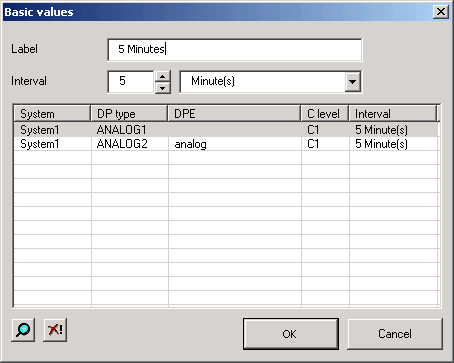Open the Minute(s) unit dropdown
This screenshot has width=454, height=363.
pos(270,81)
